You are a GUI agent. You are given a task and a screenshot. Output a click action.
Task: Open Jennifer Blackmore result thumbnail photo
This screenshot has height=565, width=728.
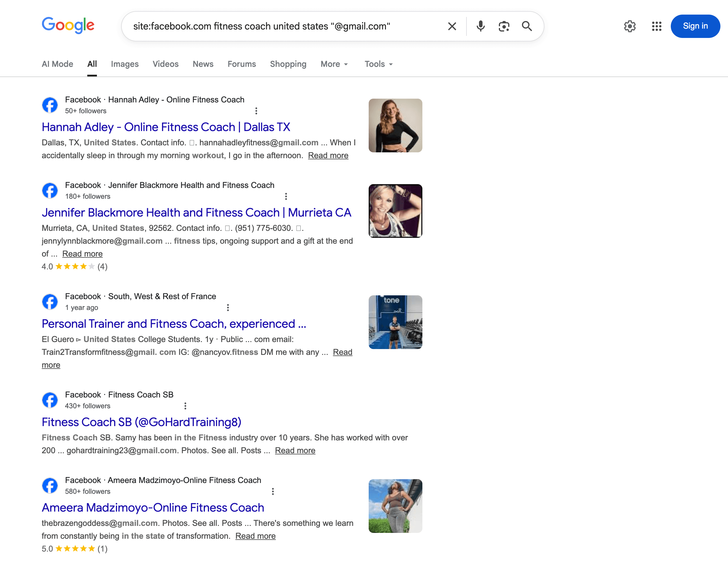pyautogui.click(x=395, y=211)
